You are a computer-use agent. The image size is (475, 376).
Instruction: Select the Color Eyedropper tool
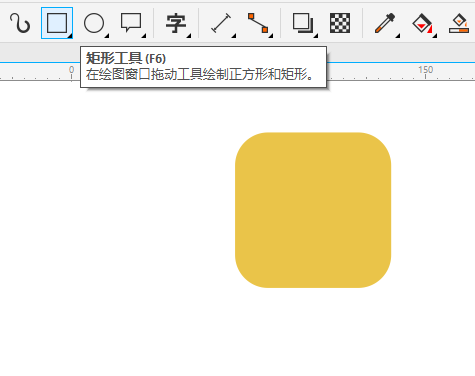385,23
